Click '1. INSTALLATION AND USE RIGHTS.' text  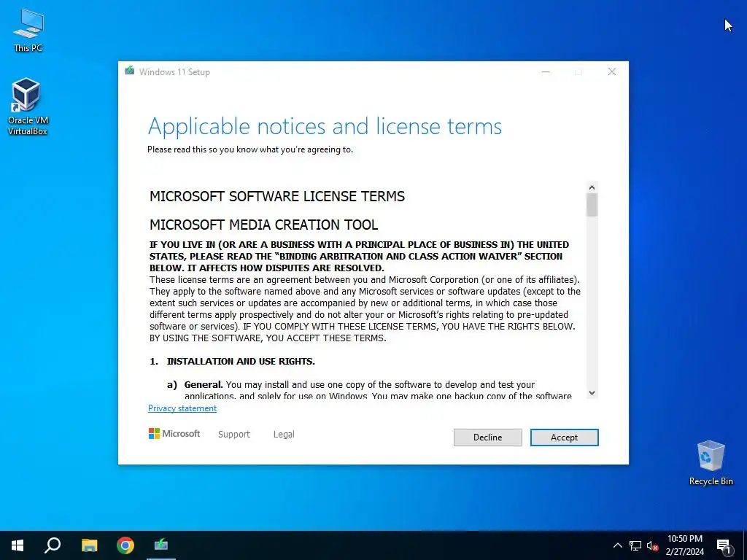pyautogui.click(x=232, y=361)
